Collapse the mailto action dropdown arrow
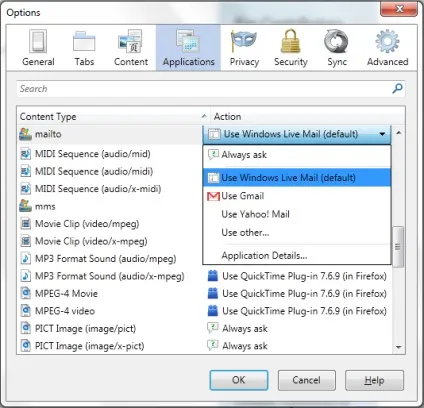 [382, 134]
